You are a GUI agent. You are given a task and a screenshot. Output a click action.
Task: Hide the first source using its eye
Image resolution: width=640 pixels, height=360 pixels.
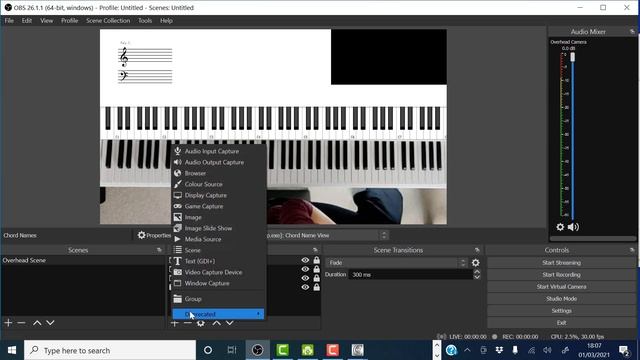[x=305, y=260]
